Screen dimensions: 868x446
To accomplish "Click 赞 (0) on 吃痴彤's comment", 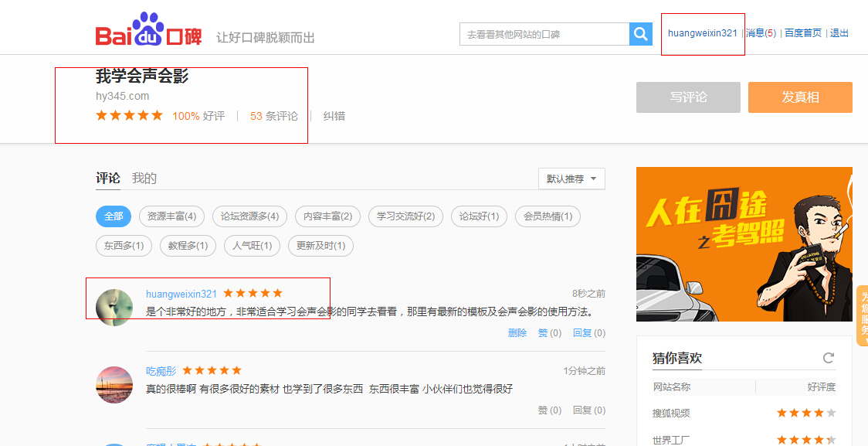I will click(550, 410).
